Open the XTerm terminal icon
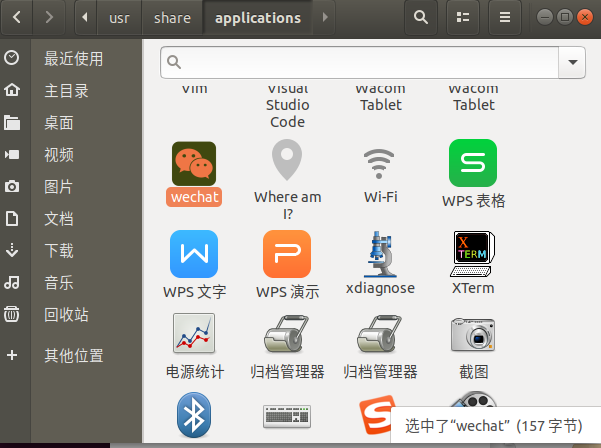Viewport: 601px width, 448px height. coord(473,254)
